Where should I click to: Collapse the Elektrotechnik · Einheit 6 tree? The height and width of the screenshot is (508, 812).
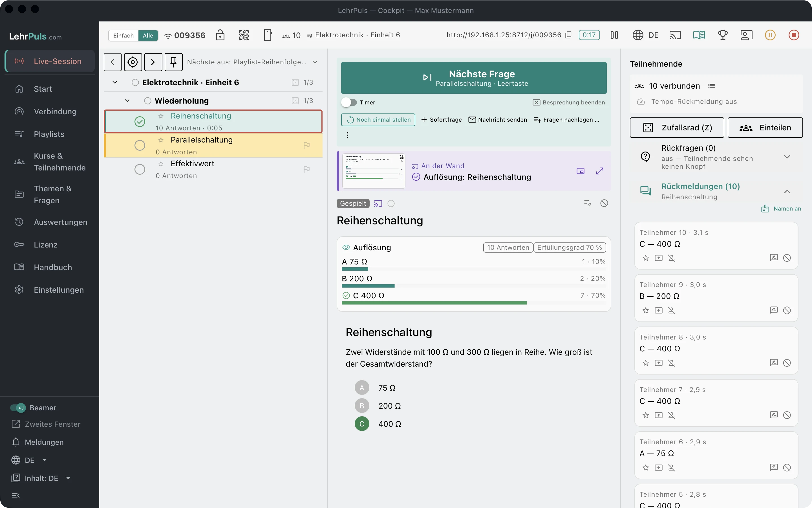coord(115,82)
